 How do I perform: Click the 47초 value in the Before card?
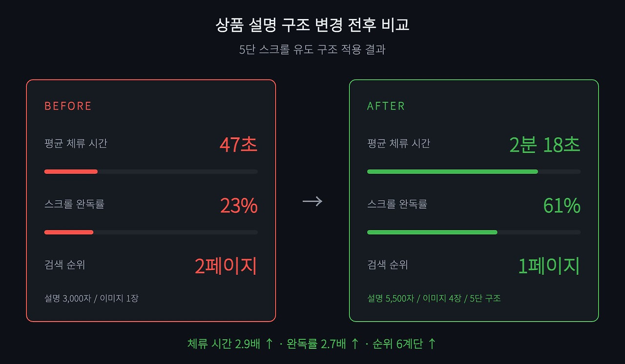(x=238, y=144)
